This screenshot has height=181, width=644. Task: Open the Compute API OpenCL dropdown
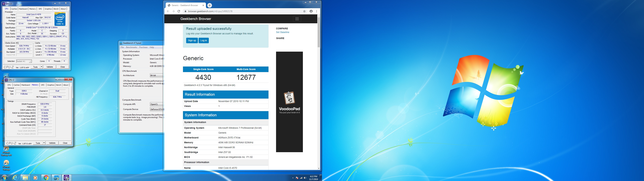pyautogui.click(x=156, y=104)
